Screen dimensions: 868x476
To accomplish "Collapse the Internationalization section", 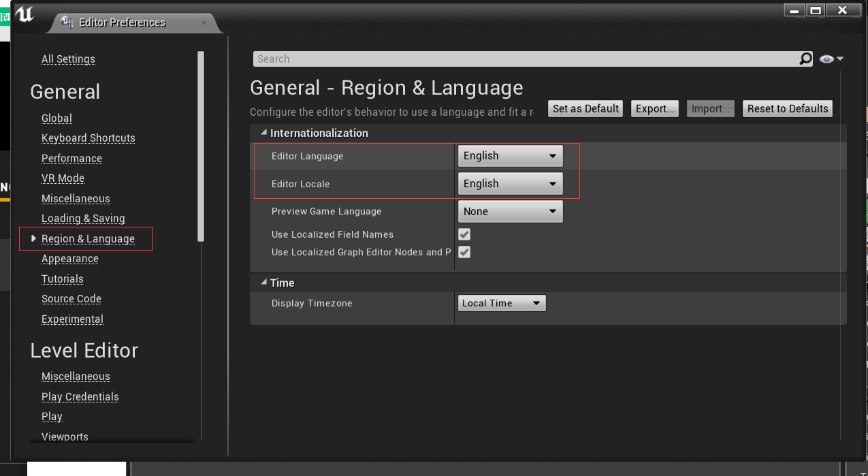I will 264,133.
